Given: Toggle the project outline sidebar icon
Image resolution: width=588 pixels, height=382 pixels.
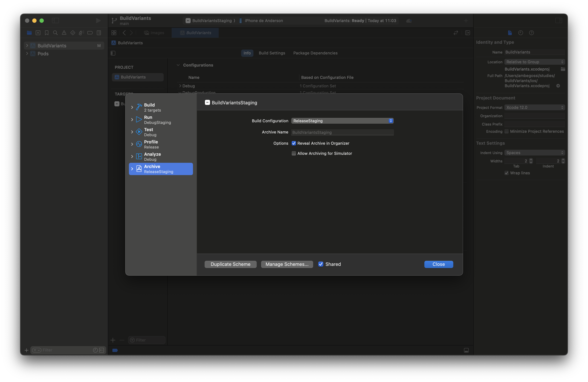Looking at the screenshot, I should (x=113, y=53).
